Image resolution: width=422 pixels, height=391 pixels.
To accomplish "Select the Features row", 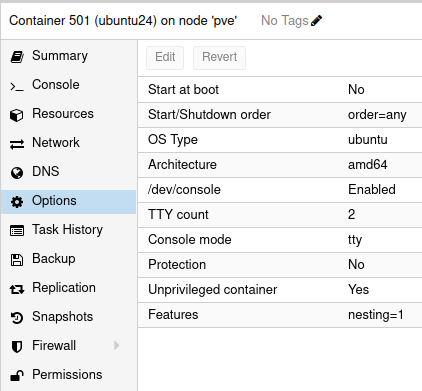I will [280, 315].
